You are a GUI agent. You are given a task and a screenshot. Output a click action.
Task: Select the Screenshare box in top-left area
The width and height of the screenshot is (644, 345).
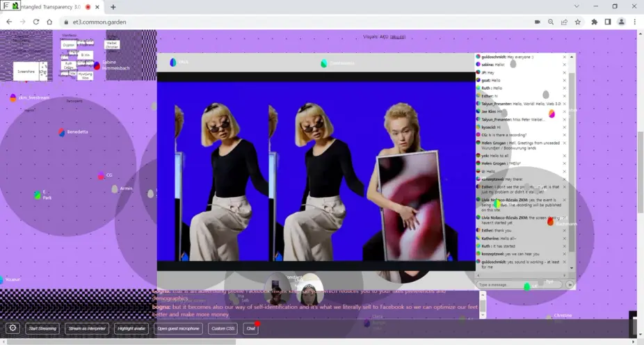[x=26, y=72]
